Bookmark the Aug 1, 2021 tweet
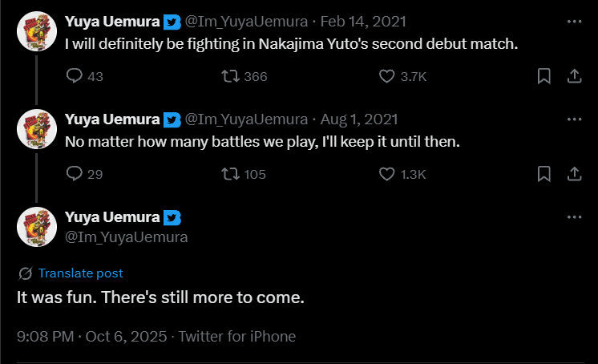 click(x=543, y=173)
